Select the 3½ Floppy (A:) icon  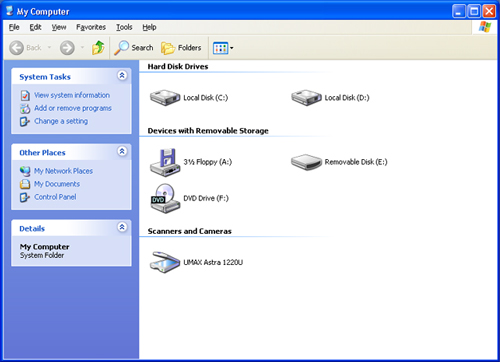coord(165,162)
